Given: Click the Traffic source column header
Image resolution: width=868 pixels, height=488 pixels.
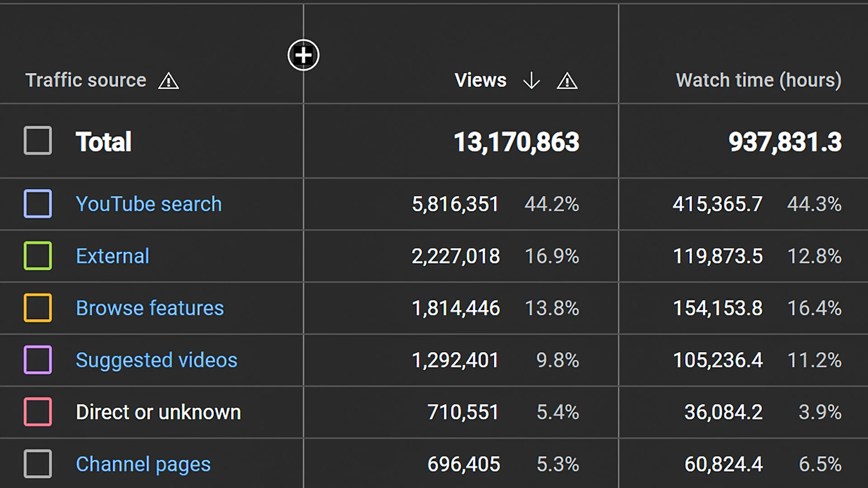Looking at the screenshot, I should (86, 80).
